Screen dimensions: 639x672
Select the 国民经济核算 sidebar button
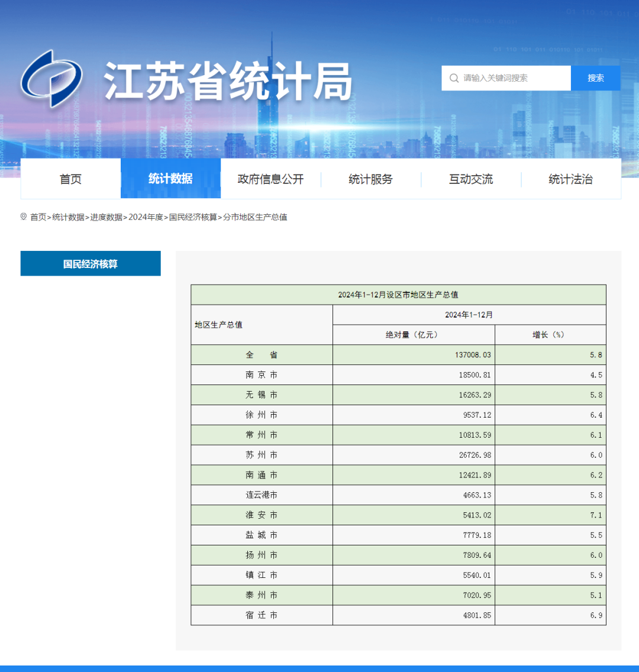pos(91,264)
